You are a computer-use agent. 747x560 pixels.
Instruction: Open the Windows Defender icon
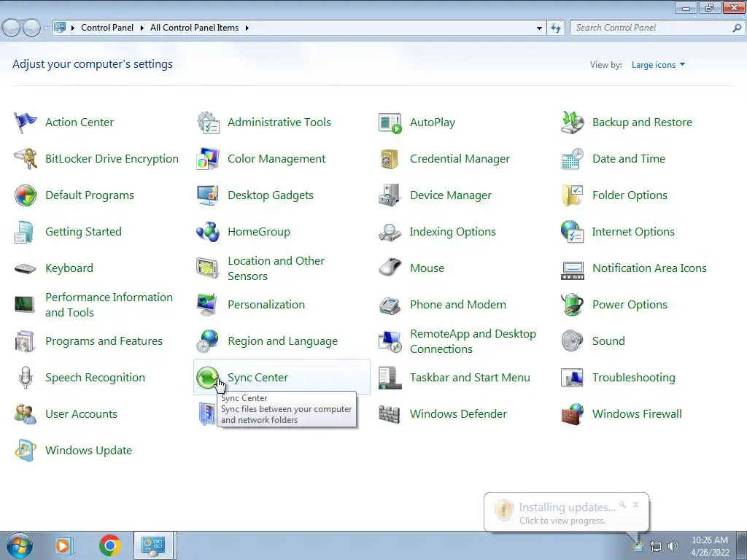(390, 414)
